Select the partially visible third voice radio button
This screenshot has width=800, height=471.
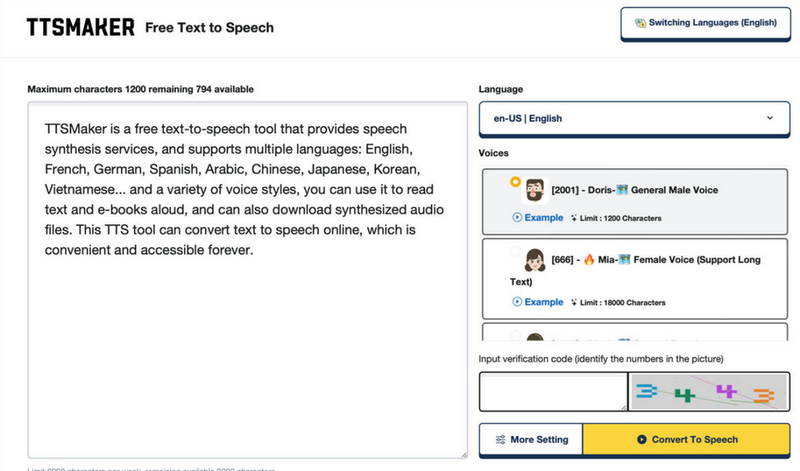click(515, 335)
